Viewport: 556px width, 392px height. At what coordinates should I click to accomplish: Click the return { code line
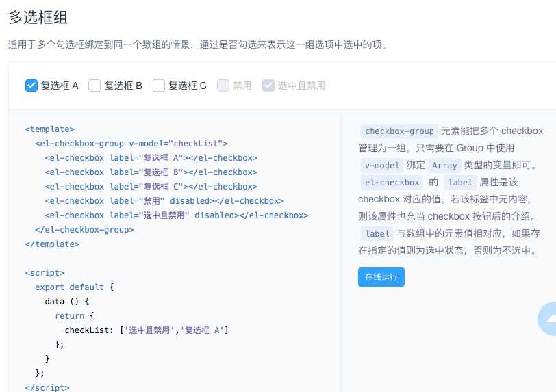[74, 316]
